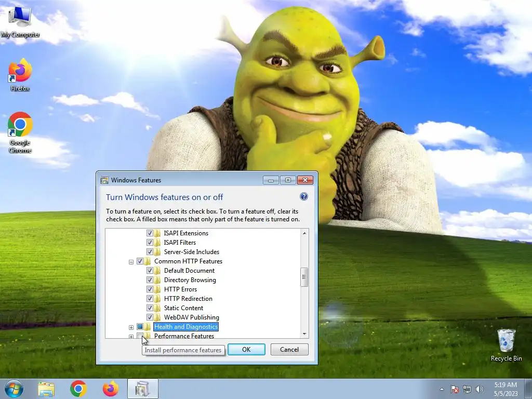This screenshot has height=399, width=532.
Task: Click the Cancel button
Action: point(289,350)
